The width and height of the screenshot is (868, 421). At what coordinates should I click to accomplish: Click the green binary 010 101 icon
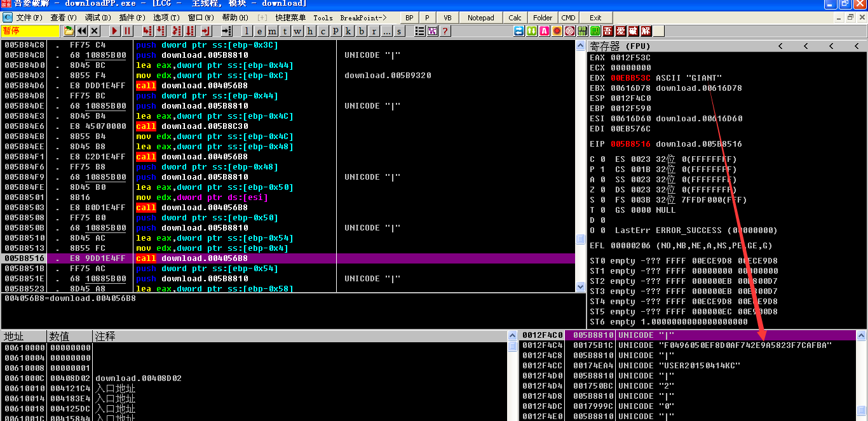click(582, 30)
